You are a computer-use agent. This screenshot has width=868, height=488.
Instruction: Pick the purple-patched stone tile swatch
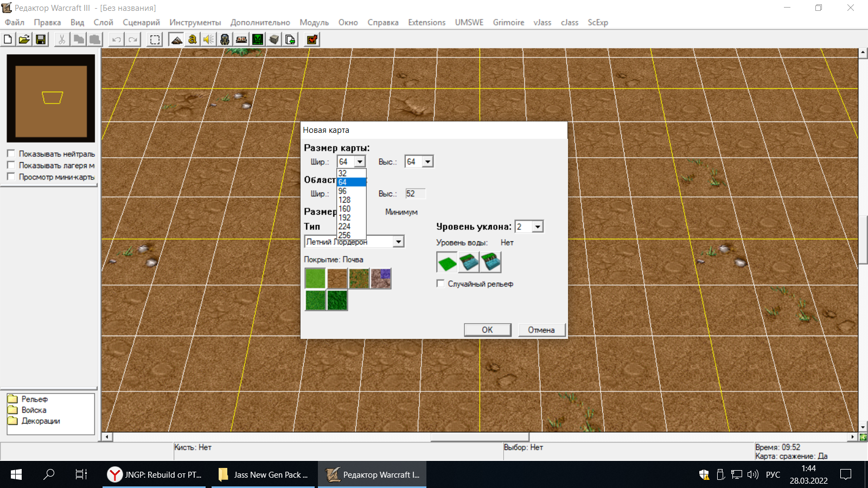(380, 279)
